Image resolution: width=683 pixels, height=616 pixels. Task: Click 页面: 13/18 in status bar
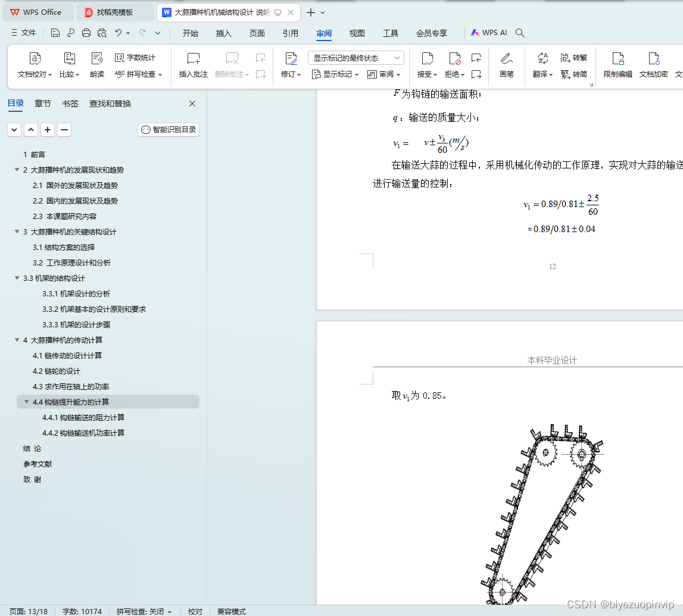tap(29, 612)
